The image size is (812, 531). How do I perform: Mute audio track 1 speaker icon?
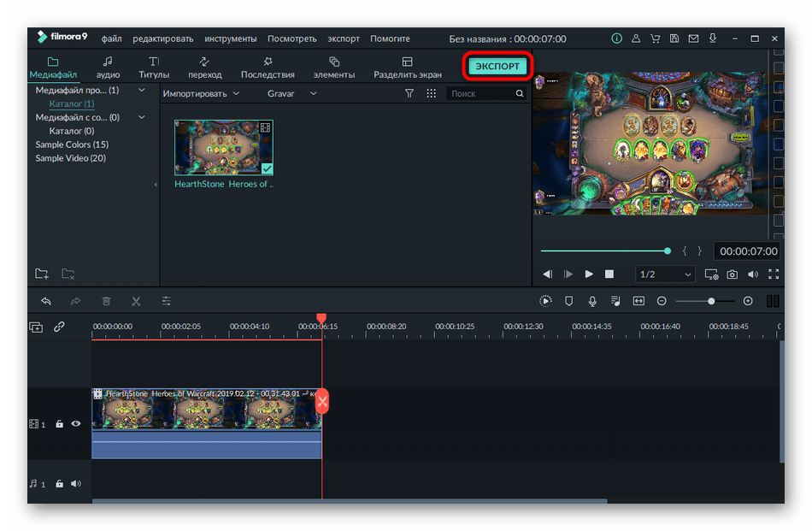tap(76, 484)
